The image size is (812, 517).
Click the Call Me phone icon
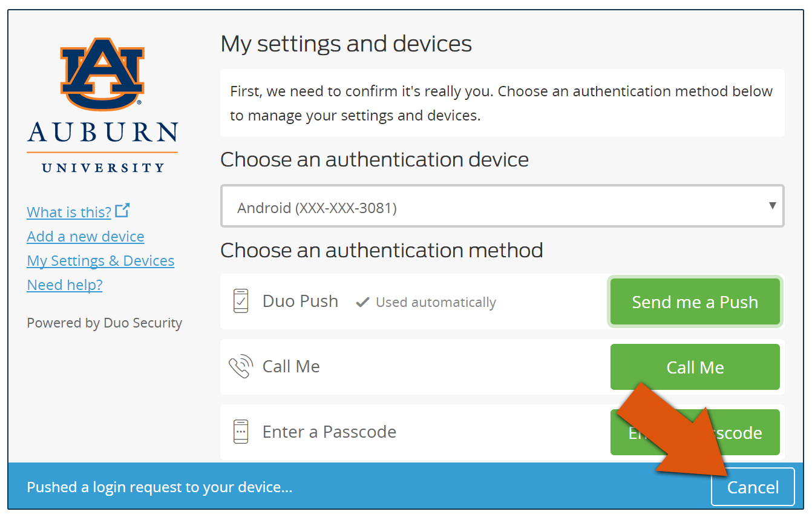click(x=240, y=367)
